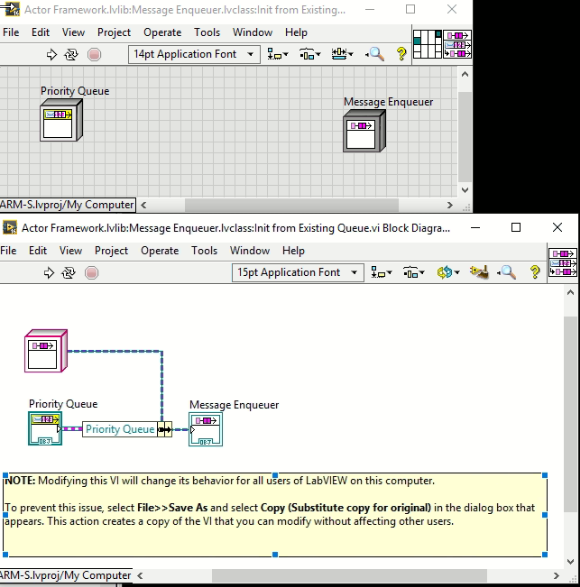The height and width of the screenshot is (587, 580).
Task: Click Run Continuously in block diagram toolbar
Action: pyautogui.click(x=69, y=273)
